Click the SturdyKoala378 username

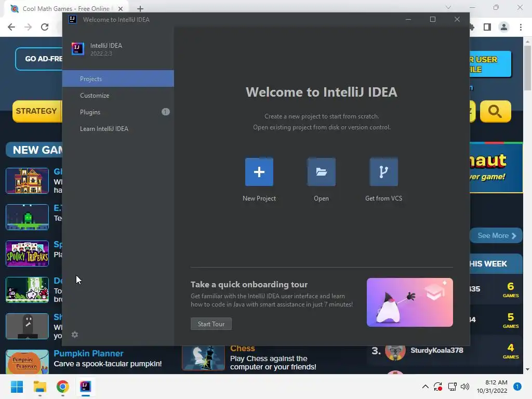pyautogui.click(x=436, y=350)
